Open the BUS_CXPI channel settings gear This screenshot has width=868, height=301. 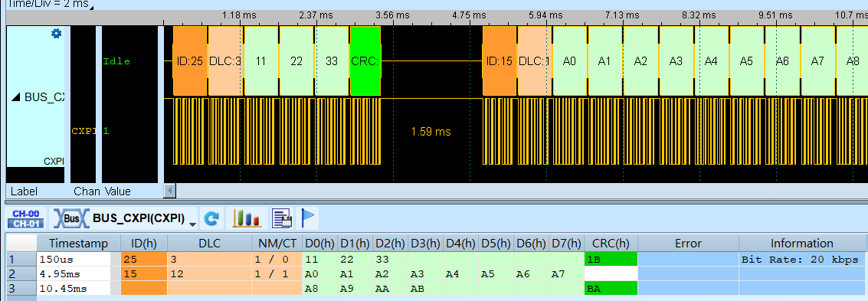[56, 34]
